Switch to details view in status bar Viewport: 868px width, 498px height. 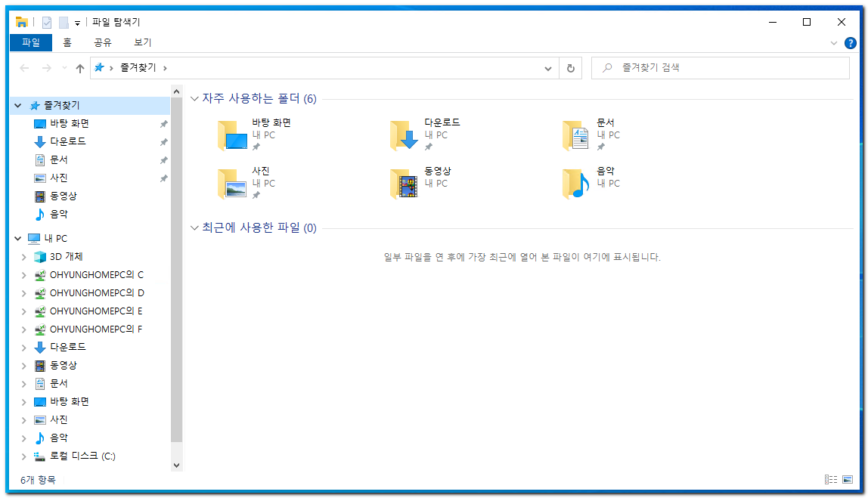click(831, 479)
